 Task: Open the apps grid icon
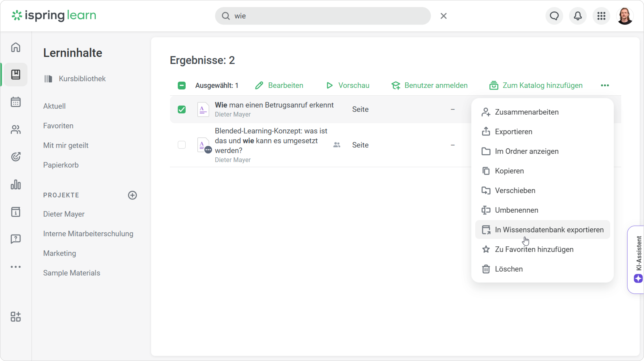[601, 16]
